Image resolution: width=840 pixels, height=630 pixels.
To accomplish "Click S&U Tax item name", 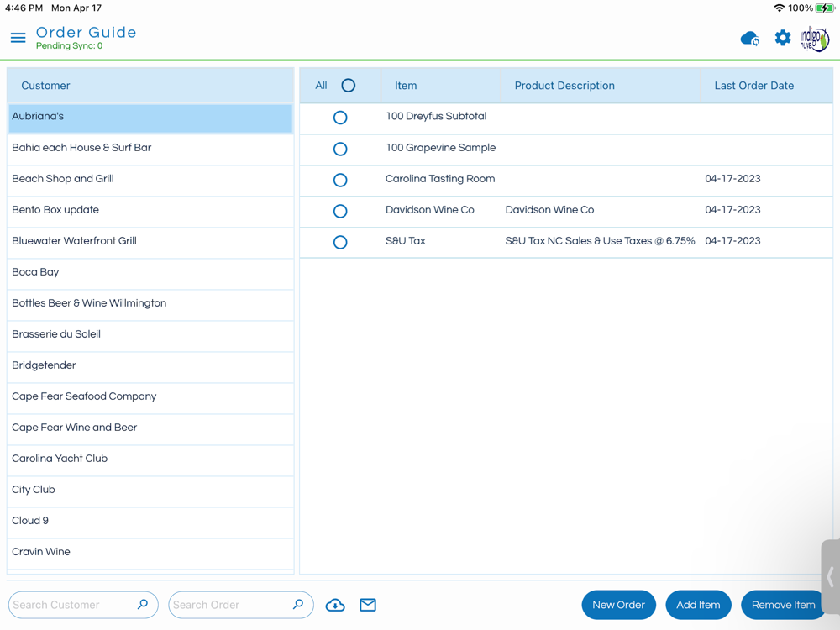I will 406,241.
